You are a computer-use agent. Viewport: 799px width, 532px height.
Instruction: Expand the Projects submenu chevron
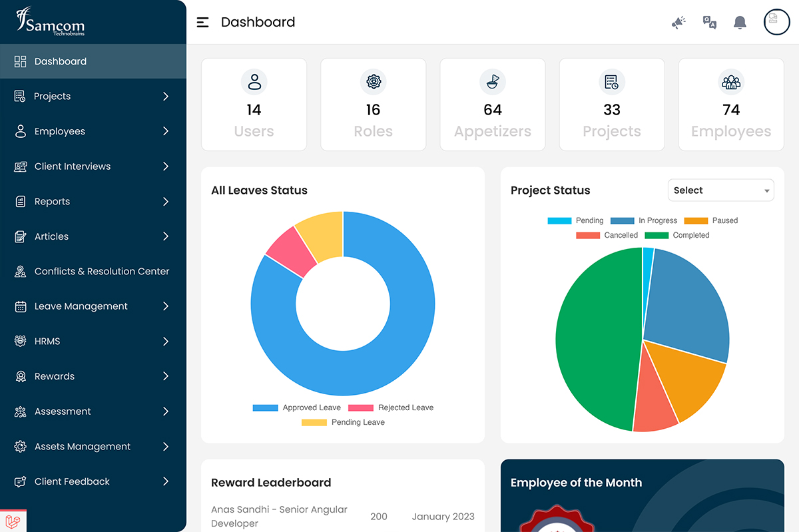(166, 97)
